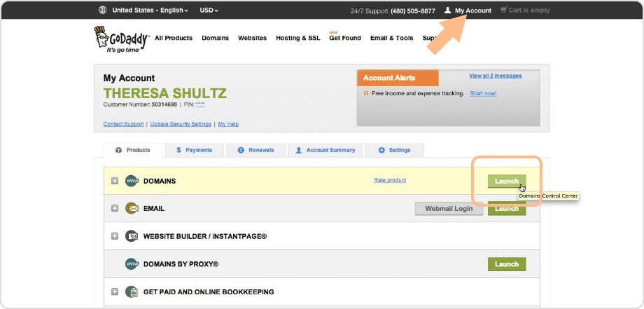This screenshot has width=644, height=309.
Task: Click the exclamation icon on the Renewals tab
Action: point(241,151)
